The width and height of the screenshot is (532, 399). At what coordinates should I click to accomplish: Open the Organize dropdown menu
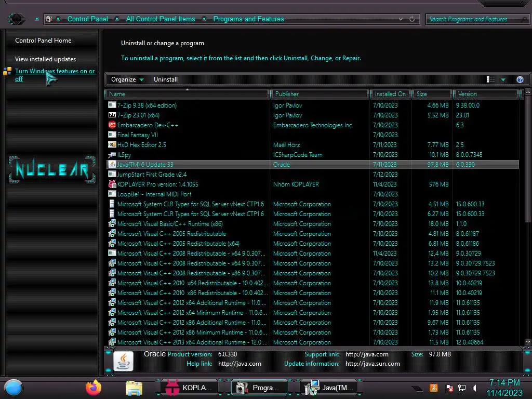click(x=127, y=79)
